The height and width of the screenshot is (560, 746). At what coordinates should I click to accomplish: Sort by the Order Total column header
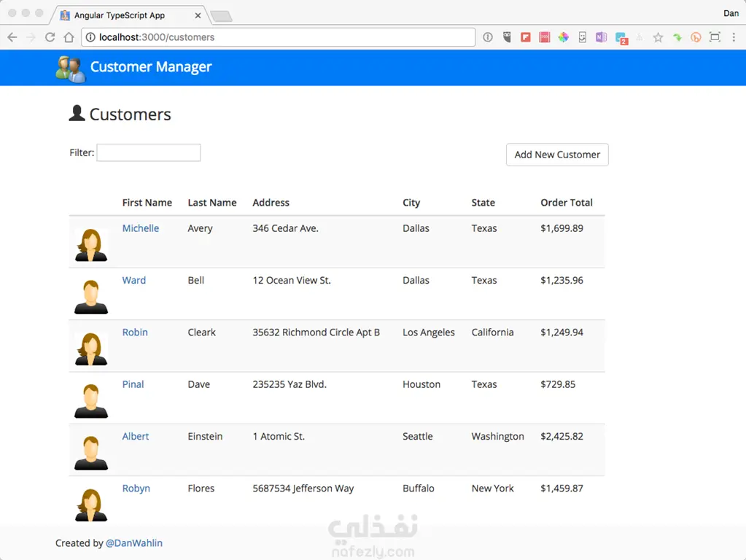coord(567,203)
